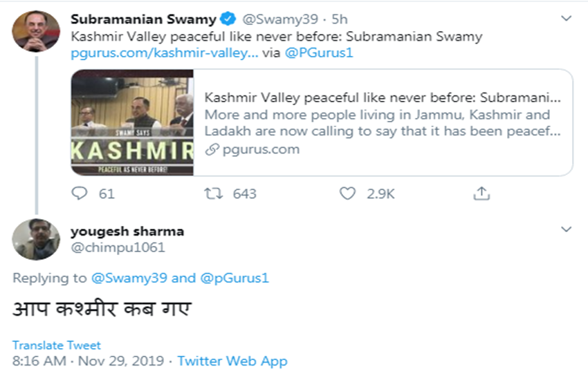
Task: Click the link icon beside pgurus.com
Action: (212, 149)
